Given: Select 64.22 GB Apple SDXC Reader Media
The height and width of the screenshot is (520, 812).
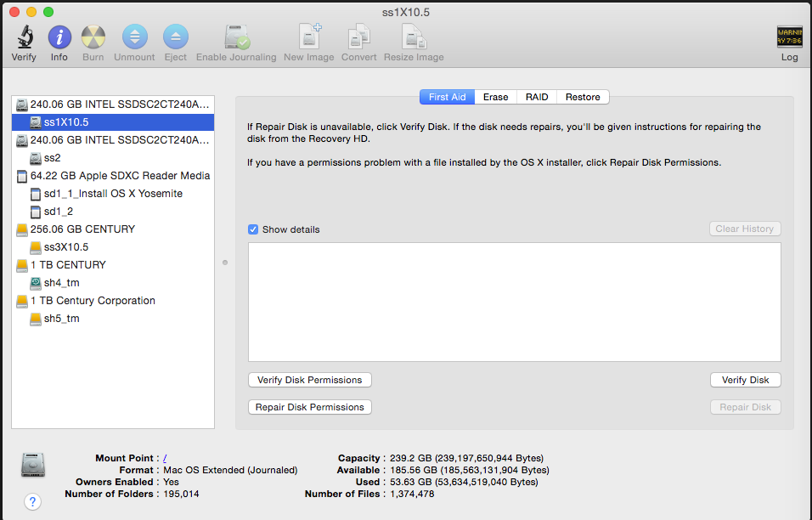Looking at the screenshot, I should pos(120,176).
